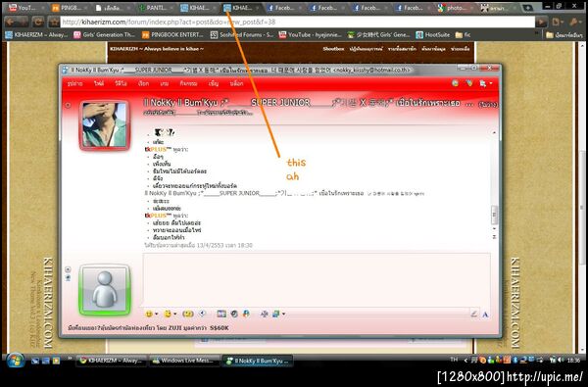Click in the message typing box
The height and width of the screenshot is (387, 588).
[x=317, y=279]
